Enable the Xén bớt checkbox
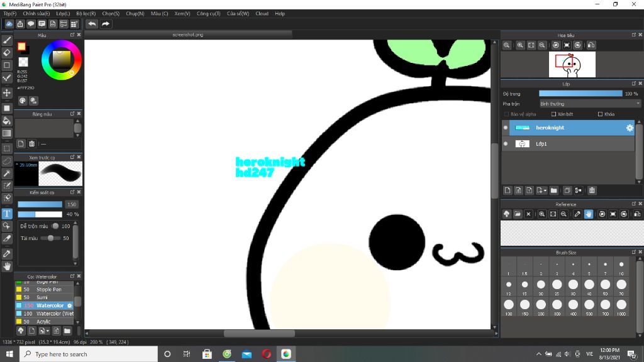This screenshot has height=362, width=644. [553, 114]
